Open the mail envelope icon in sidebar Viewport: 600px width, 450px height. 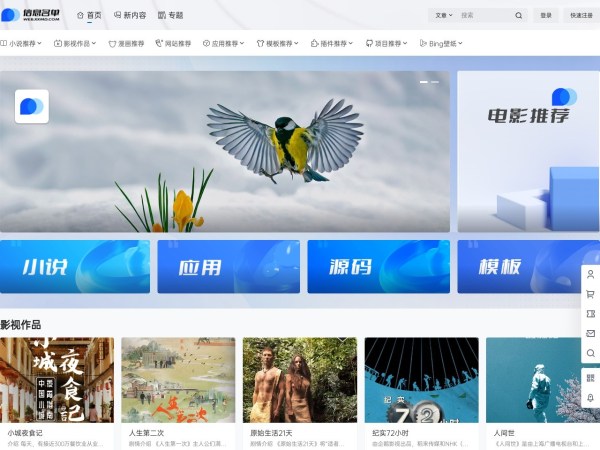(x=591, y=333)
